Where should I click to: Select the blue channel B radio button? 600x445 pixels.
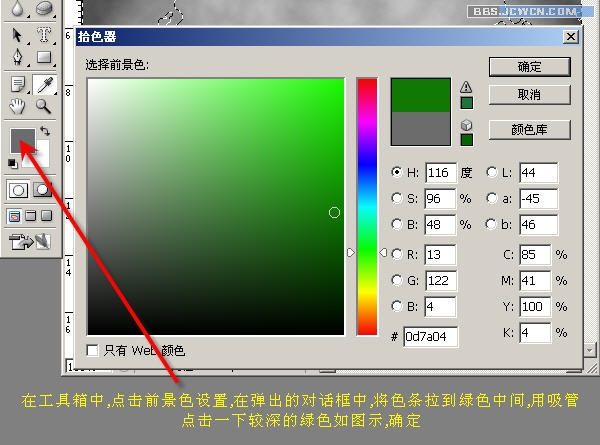click(x=397, y=306)
